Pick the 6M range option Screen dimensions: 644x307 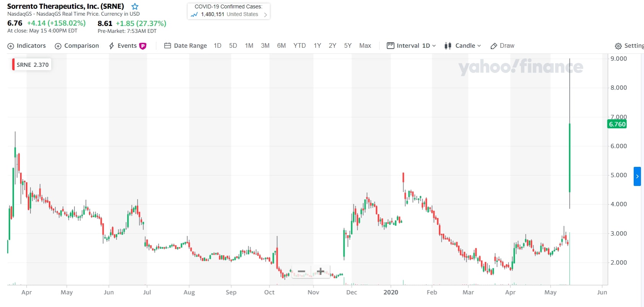281,46
